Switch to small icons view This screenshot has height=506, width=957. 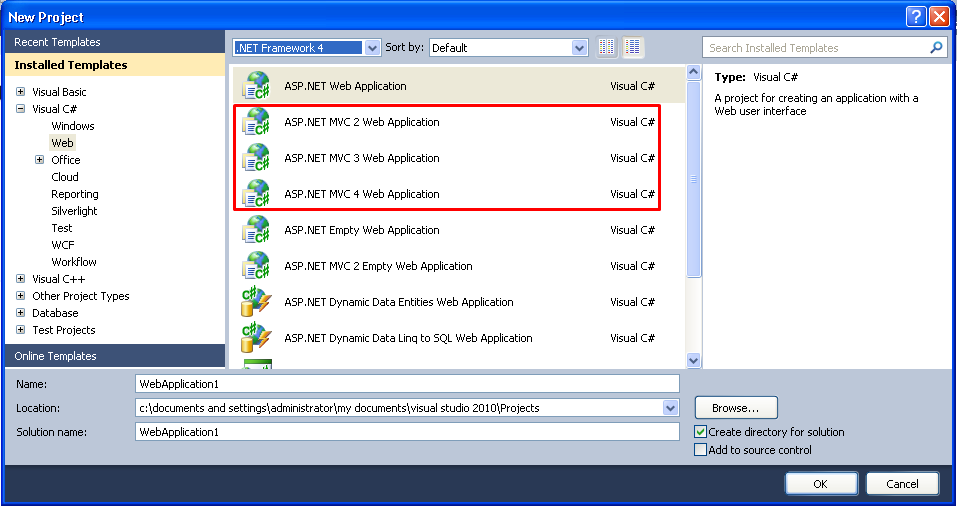coord(606,48)
